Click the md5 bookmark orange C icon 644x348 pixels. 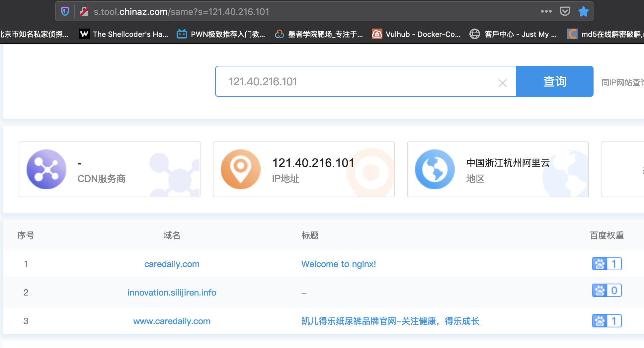point(572,34)
